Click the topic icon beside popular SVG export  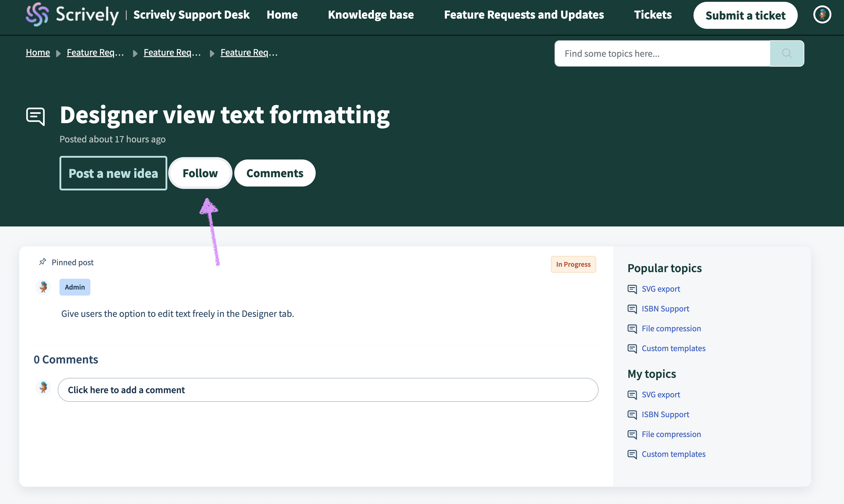point(632,289)
